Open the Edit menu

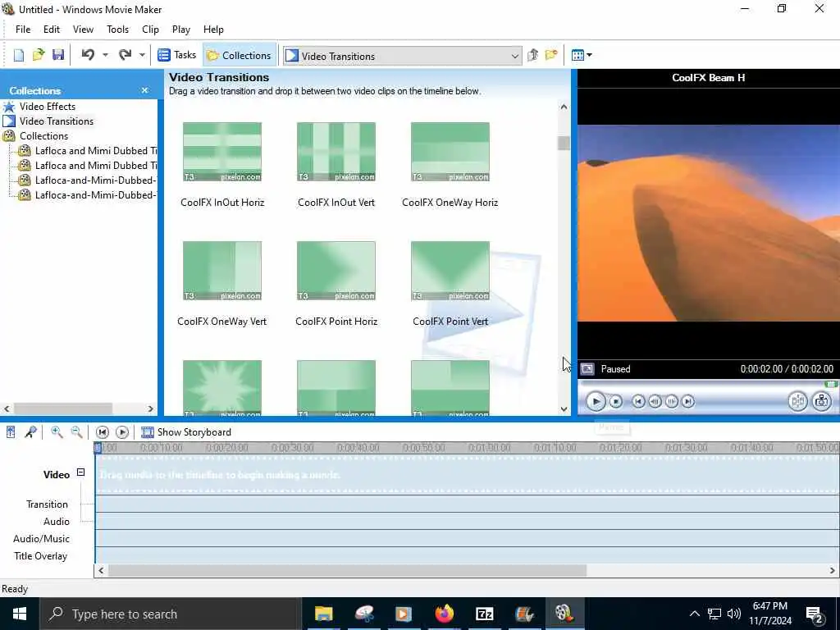(52, 30)
